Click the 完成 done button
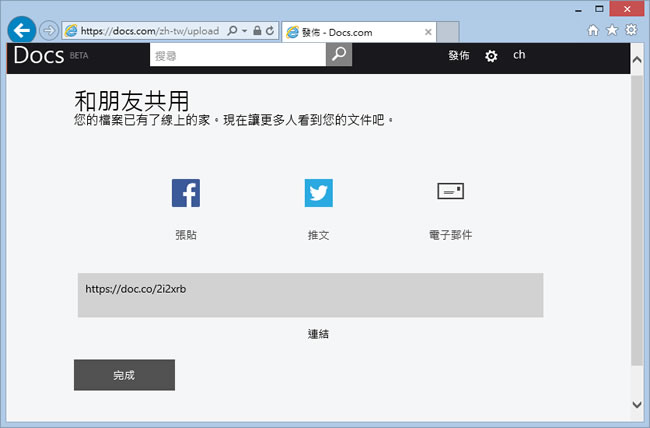Image resolution: width=650 pixels, height=428 pixels. (x=124, y=375)
